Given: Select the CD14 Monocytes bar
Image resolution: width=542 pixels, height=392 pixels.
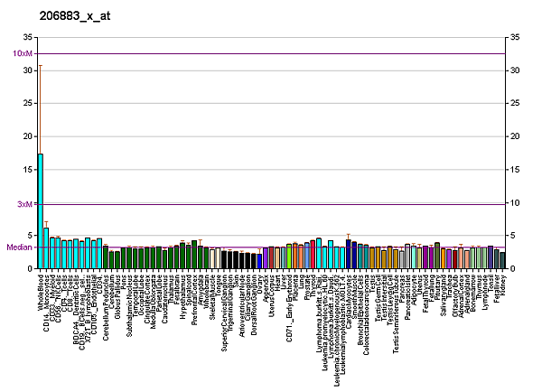Looking at the screenshot, I should 46,248.
